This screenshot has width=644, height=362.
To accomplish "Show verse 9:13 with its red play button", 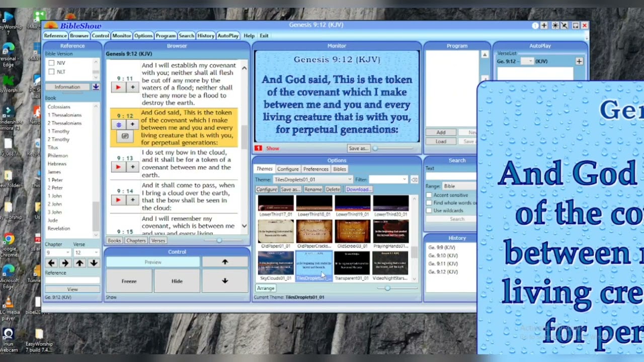I will click(118, 167).
